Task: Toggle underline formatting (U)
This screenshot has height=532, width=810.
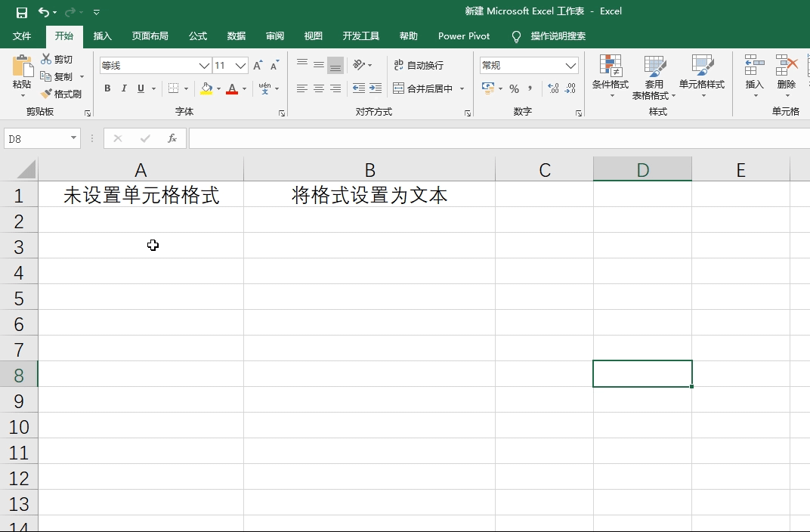Action: point(140,88)
